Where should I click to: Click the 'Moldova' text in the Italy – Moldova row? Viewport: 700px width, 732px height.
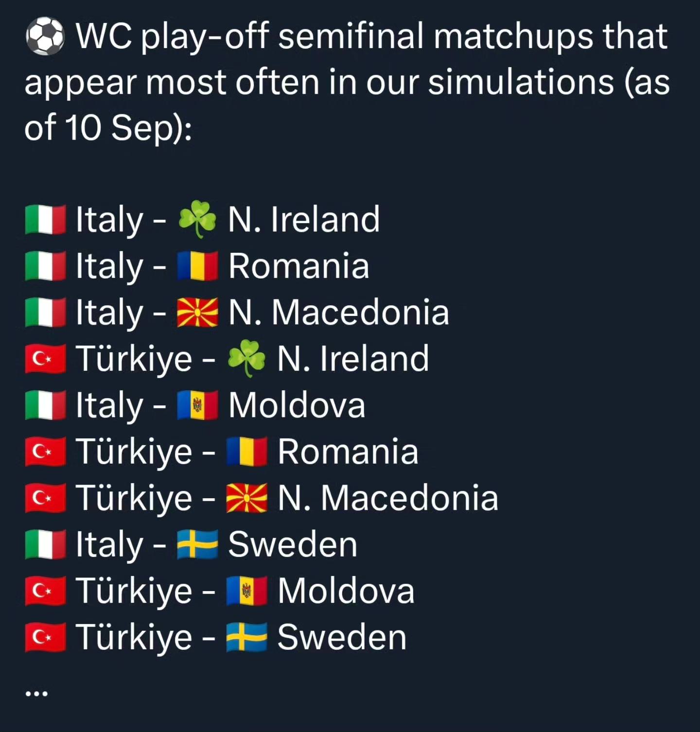pyautogui.click(x=297, y=405)
